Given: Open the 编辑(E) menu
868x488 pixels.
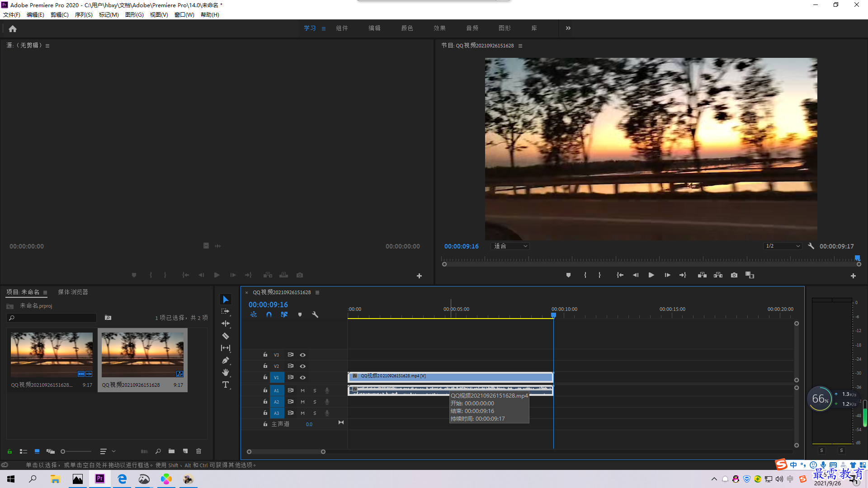Looking at the screenshot, I should point(35,15).
